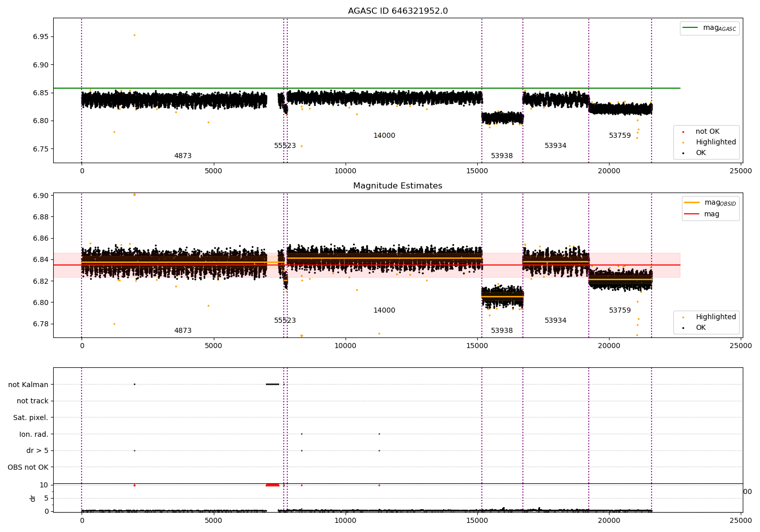Click "14000" in the Magnitude Estimates plot

[385, 311]
